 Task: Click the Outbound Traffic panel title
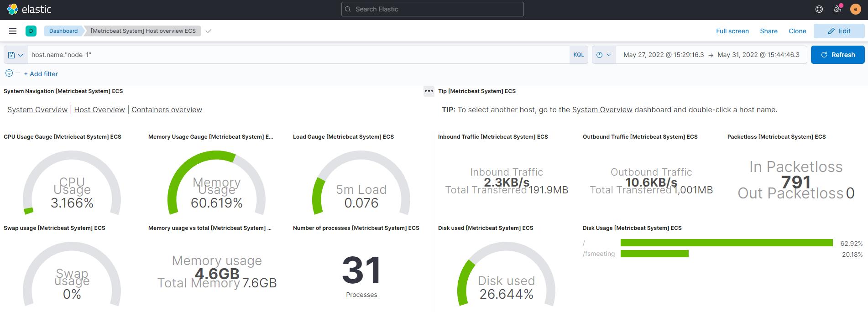pyautogui.click(x=640, y=137)
